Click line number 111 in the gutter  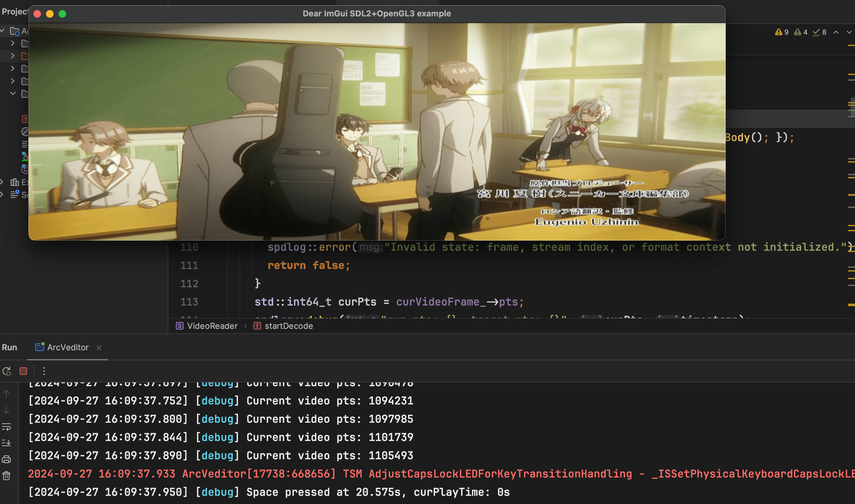[189, 265]
